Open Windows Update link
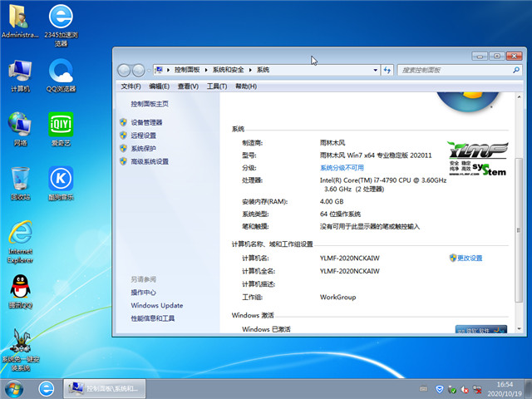The height and width of the screenshot is (399, 532). 157,305
